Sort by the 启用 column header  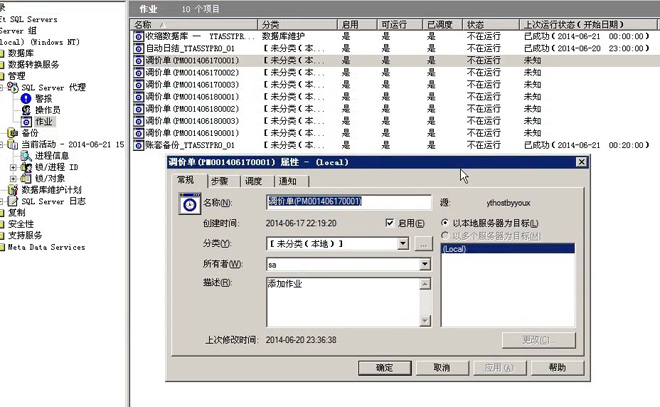click(357, 24)
